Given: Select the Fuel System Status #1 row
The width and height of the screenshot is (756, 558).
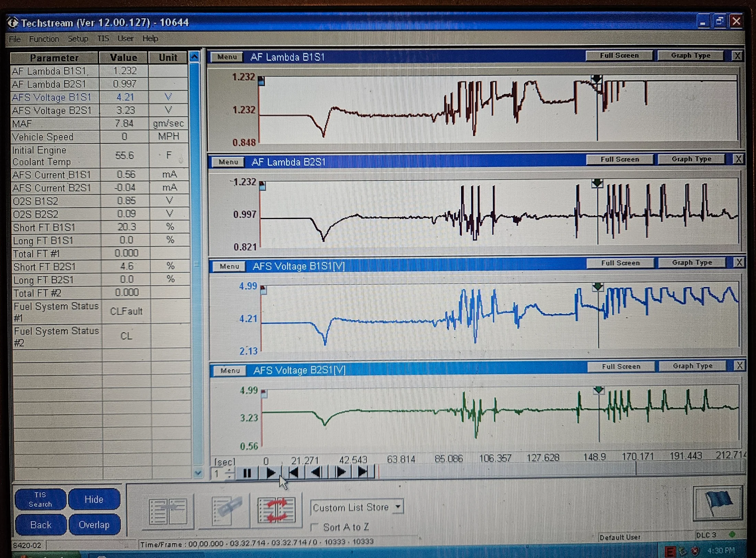Looking at the screenshot, I should coord(101,311).
